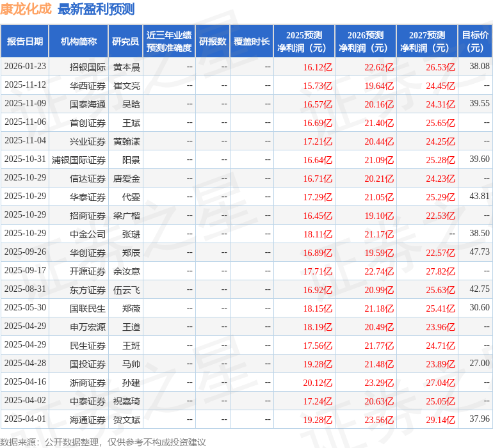Screen dimensions: 493x448
Task: Click institution 中金公司
Action: pos(88,234)
